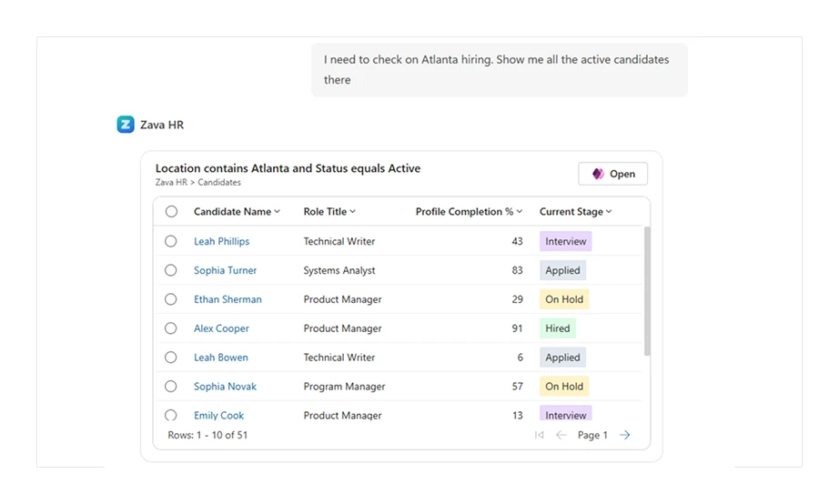The height and width of the screenshot is (504, 839).
Task: Expand the Role Title column menu
Action: point(352,212)
